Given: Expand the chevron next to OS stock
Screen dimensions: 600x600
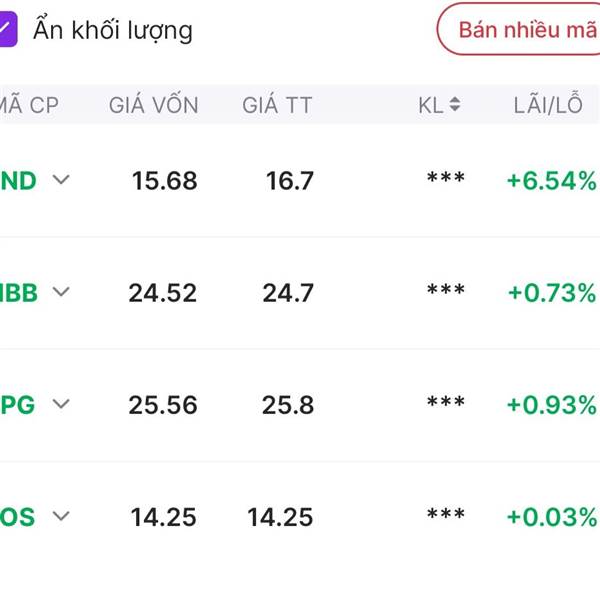Looking at the screenshot, I should (x=61, y=516).
